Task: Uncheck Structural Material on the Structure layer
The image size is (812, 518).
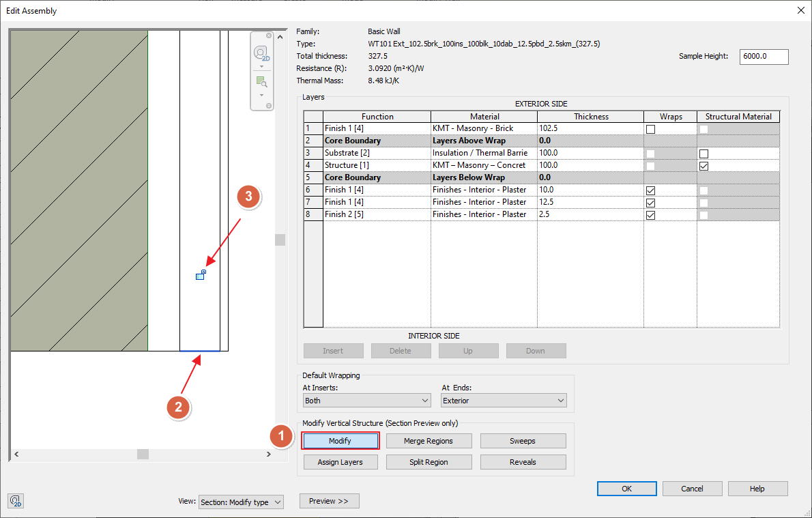Action: pyautogui.click(x=706, y=165)
